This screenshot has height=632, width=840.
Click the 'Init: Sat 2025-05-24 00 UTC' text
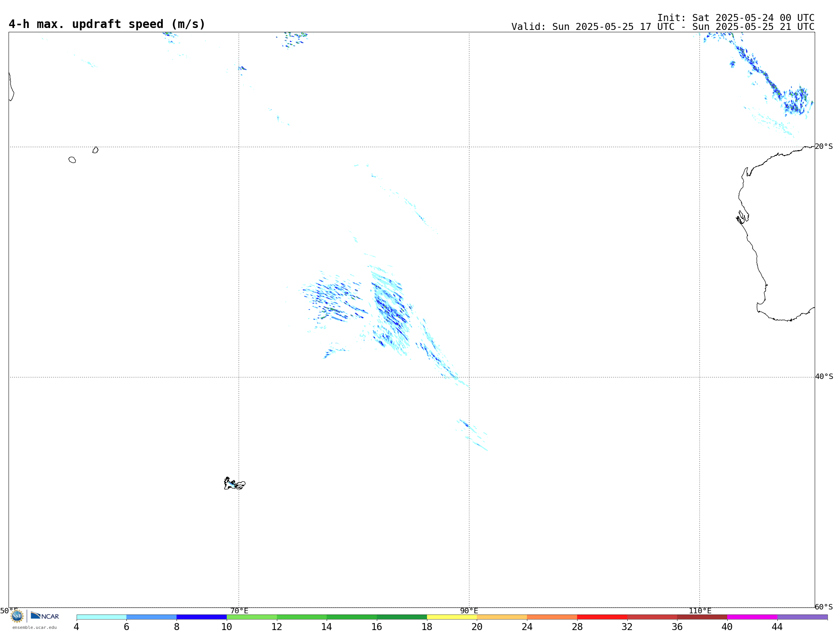[736, 18]
